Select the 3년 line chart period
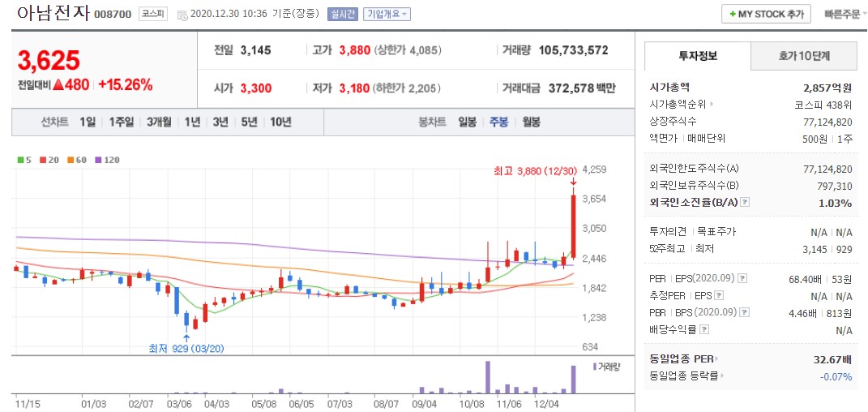 click(x=220, y=122)
